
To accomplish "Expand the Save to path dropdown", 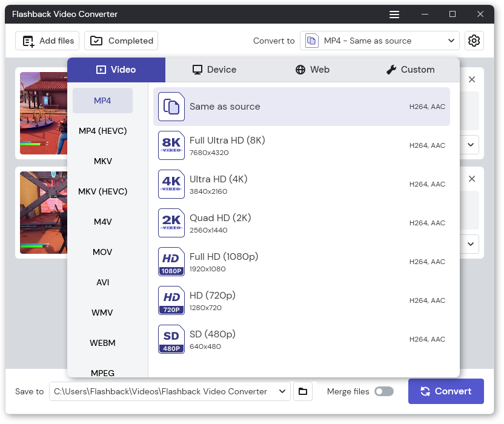I will click(x=282, y=391).
